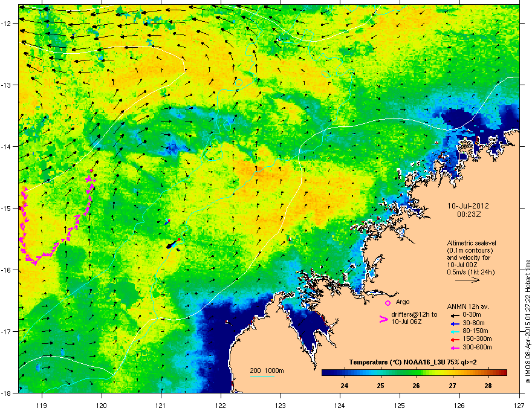This screenshot has width=532, height=411.
Task: Click the "Altimetric sealevel" legend text
Action: (472, 243)
